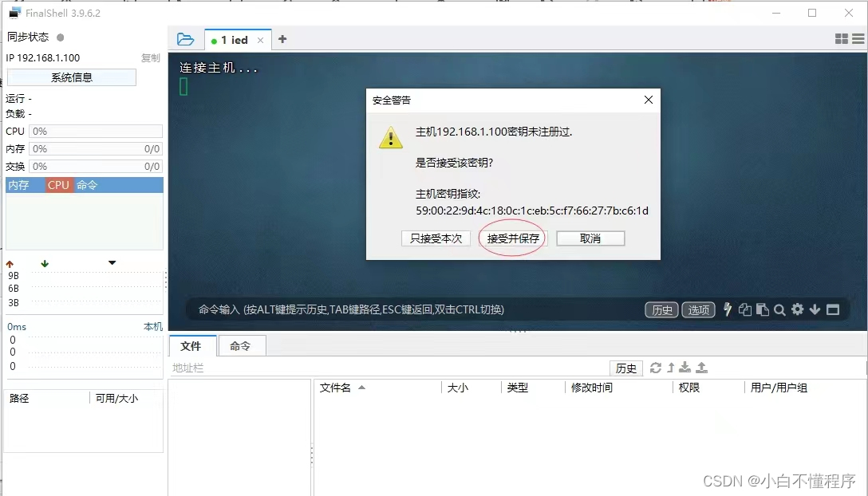The image size is (868, 496).
Task: Click the copy icon in the command bar
Action: pyautogui.click(x=745, y=310)
